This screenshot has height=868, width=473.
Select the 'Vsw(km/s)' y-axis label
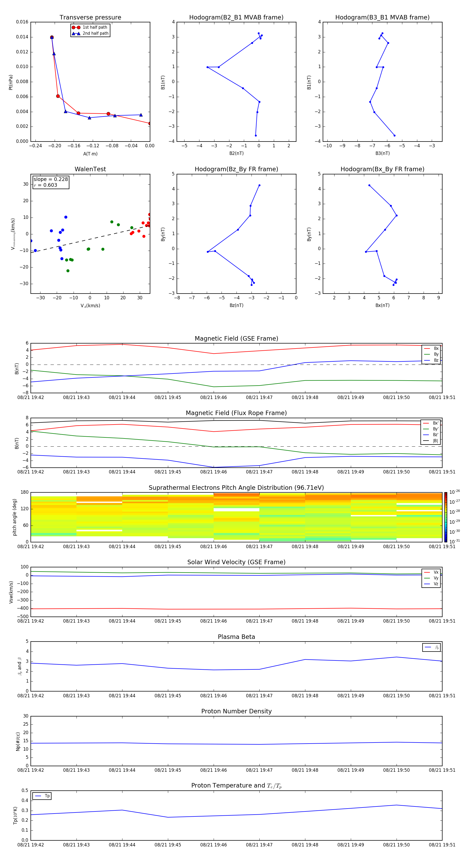(x=11, y=592)
